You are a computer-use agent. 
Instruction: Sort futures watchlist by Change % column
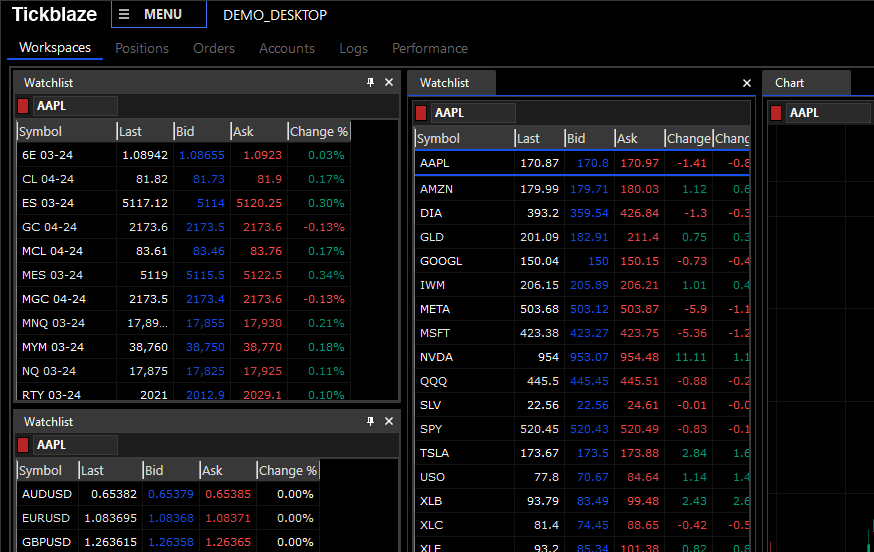point(318,131)
